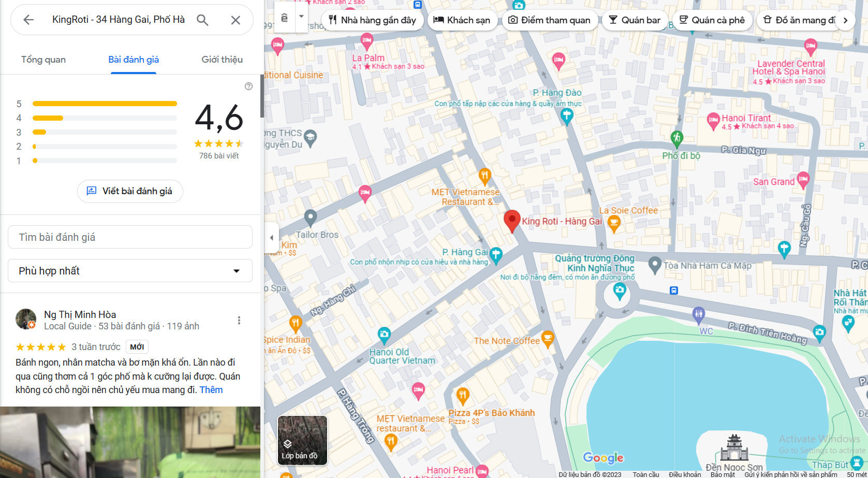Open the Lớp bản đồ layers thumbnail
Screen dimensions: 868x478
pyautogui.click(x=302, y=440)
